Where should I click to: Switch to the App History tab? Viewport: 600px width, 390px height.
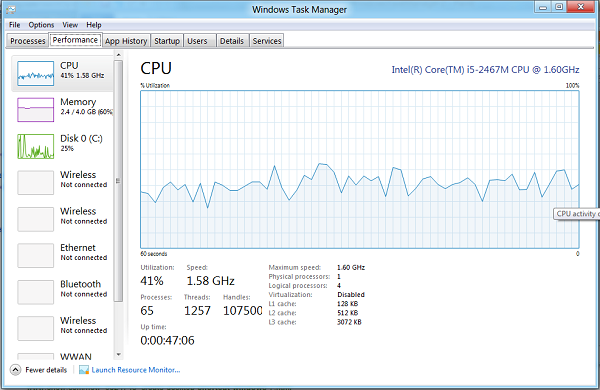point(126,41)
